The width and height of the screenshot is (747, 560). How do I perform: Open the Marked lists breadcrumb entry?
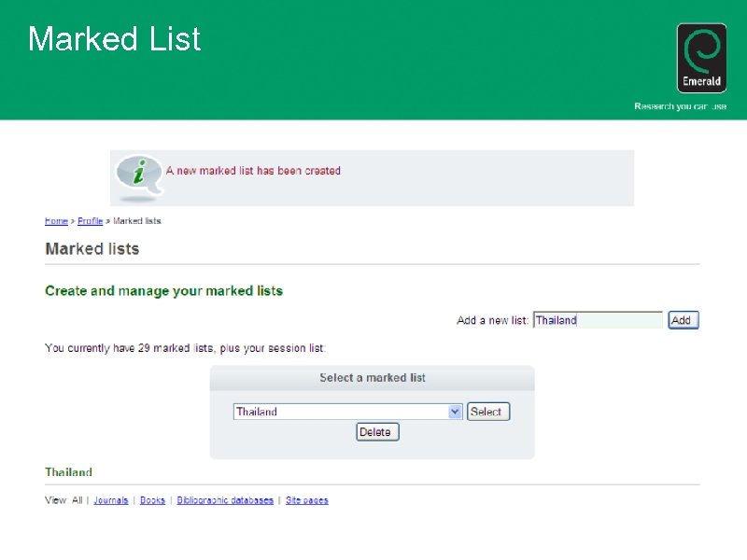[x=136, y=220]
